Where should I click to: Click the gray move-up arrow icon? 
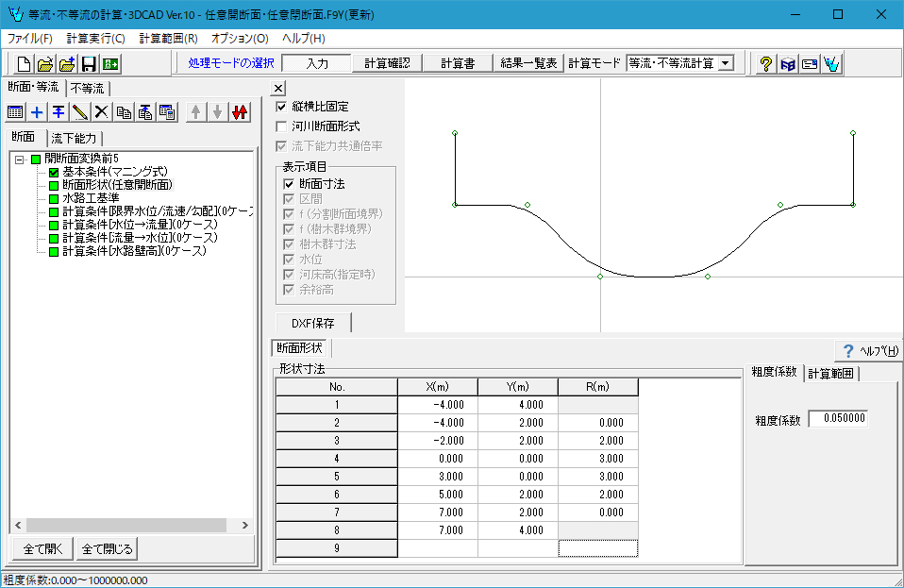(x=196, y=111)
